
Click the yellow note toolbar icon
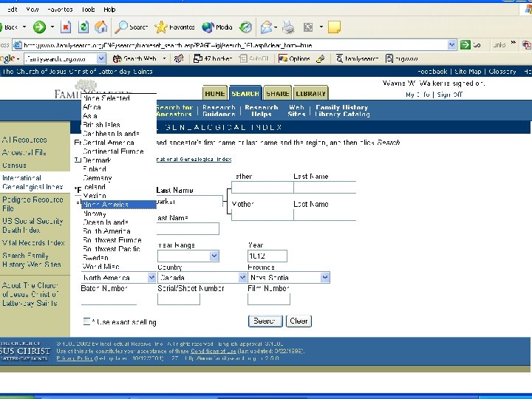[334, 27]
